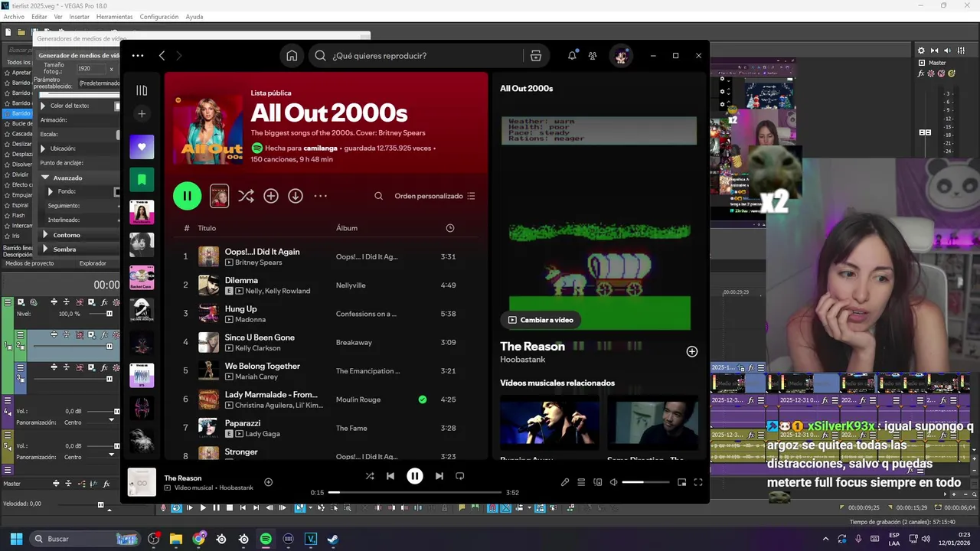
Task: Skip to next track in player bar
Action: coord(439,476)
